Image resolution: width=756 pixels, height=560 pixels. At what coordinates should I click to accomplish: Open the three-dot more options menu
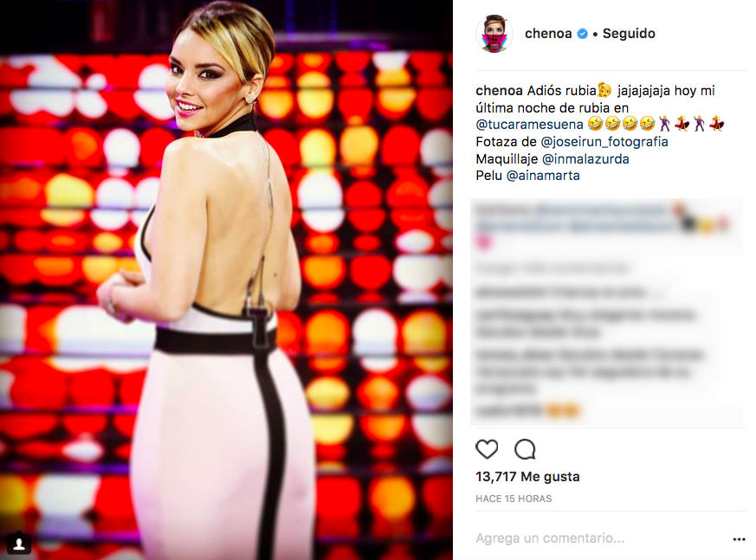[x=739, y=539]
